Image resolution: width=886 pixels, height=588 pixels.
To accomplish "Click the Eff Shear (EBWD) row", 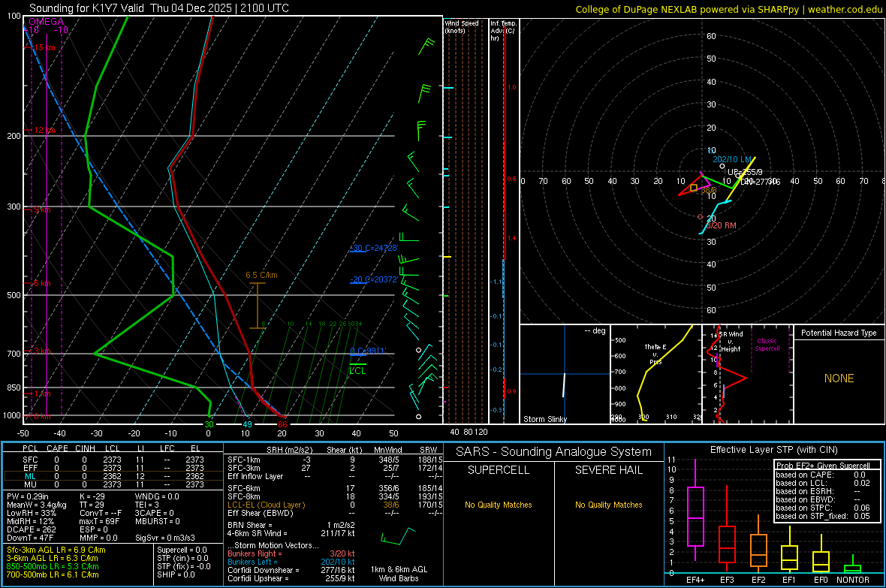I will (335, 514).
